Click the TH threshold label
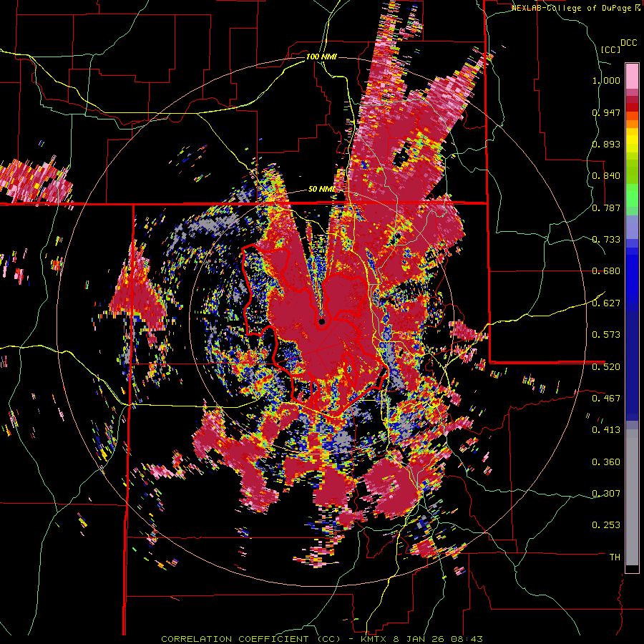The height and width of the screenshot is (644, 644). click(x=615, y=557)
